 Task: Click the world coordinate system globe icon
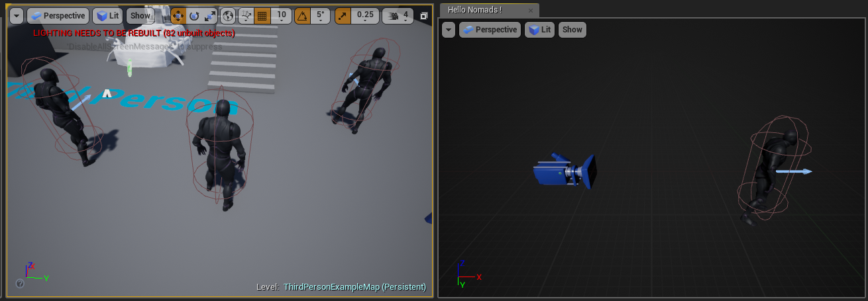tap(228, 15)
